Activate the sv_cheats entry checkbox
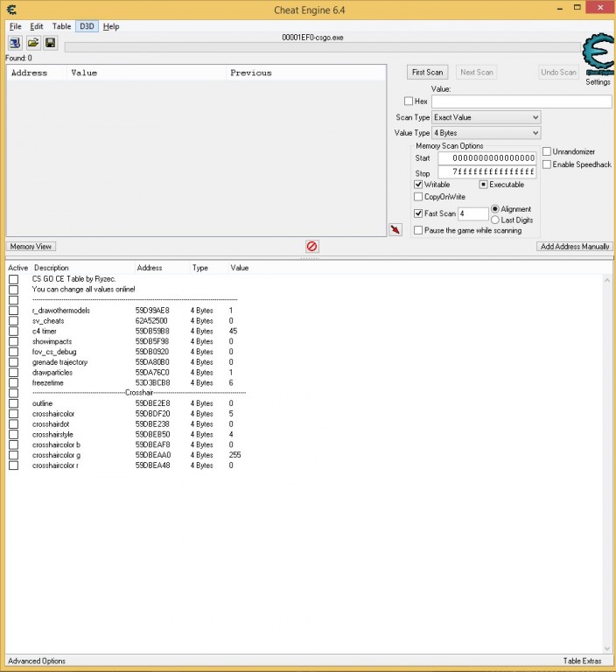616x672 pixels. pyautogui.click(x=14, y=320)
